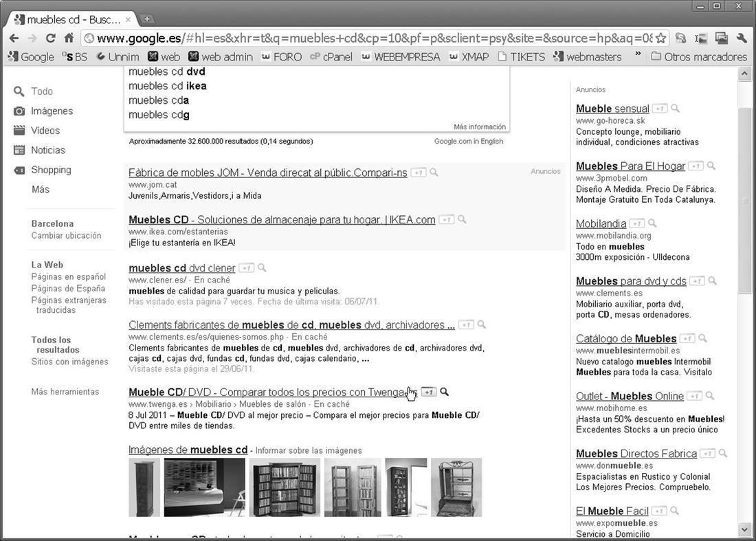This screenshot has height=541, width=756.
Task: Click the Imágenes camera icon
Action: pyautogui.click(x=19, y=111)
